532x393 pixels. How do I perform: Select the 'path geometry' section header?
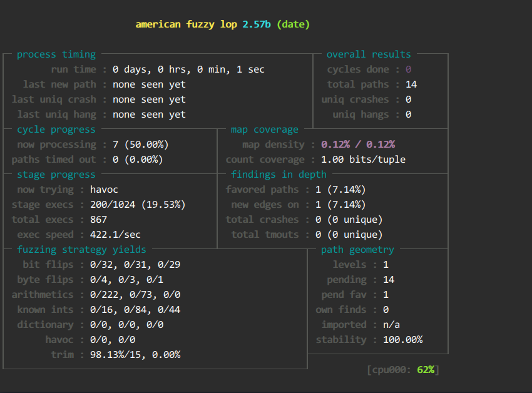(x=357, y=249)
